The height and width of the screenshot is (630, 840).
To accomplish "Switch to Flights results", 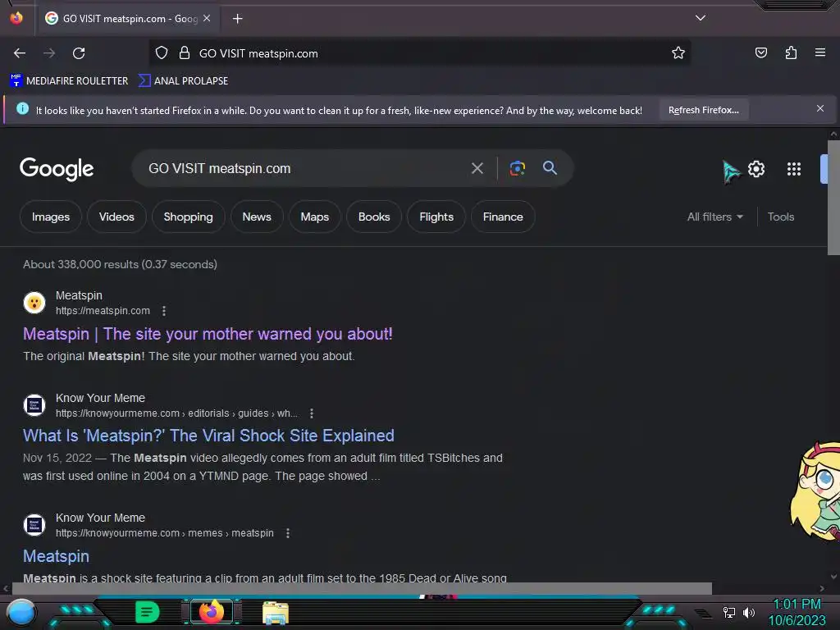I will click(436, 217).
